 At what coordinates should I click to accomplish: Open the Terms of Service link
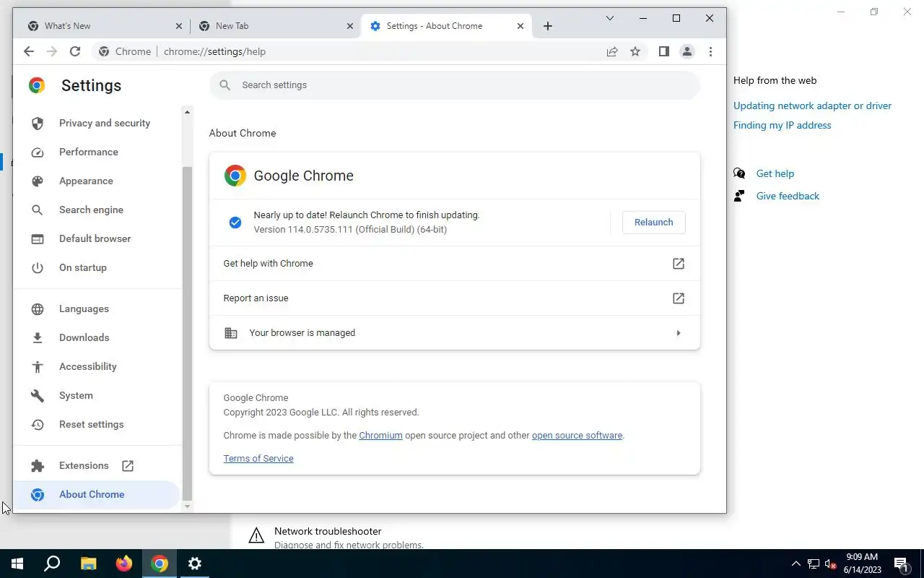[258, 459]
